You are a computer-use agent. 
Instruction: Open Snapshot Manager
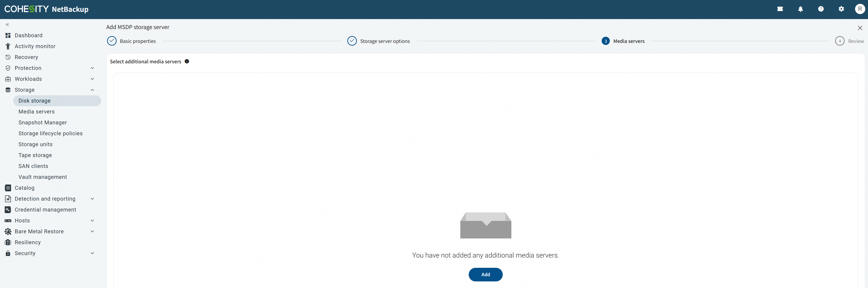tap(43, 122)
